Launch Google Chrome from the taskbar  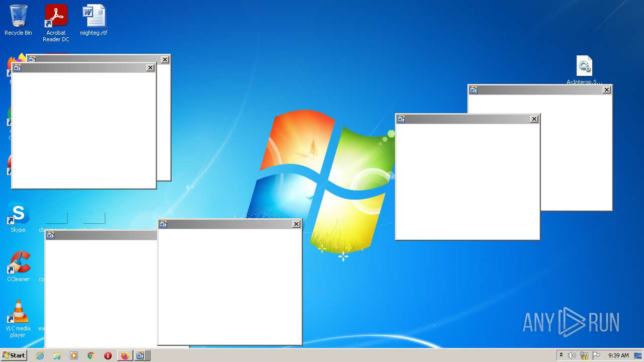pyautogui.click(x=91, y=355)
